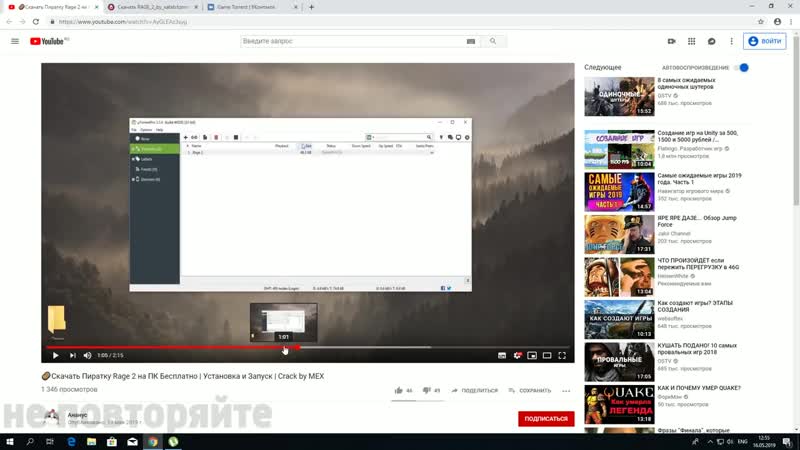Image resolution: width=800 pixels, height=450 pixels.
Task: Focus the Введите запрос search field
Action: (352, 41)
